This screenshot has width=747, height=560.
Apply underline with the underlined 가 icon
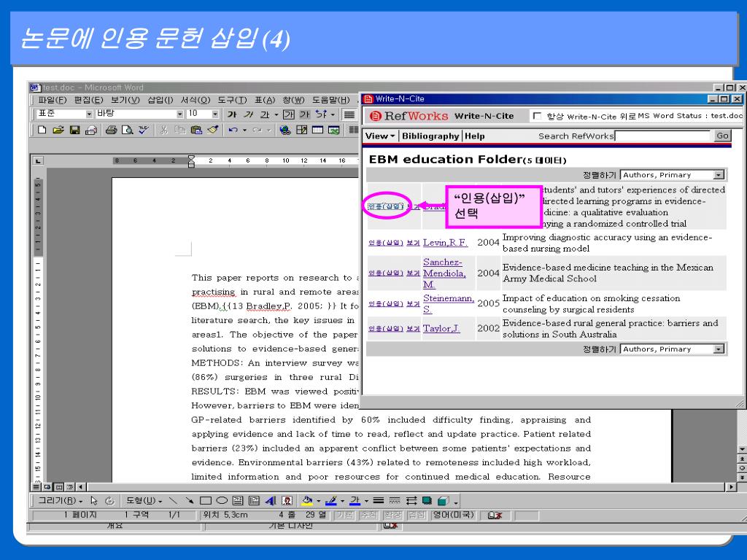coord(264,114)
